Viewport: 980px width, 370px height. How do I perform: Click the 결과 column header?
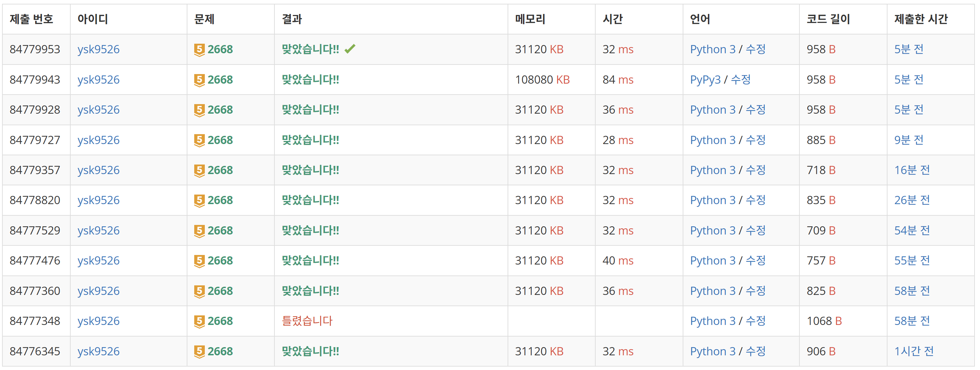tap(292, 19)
